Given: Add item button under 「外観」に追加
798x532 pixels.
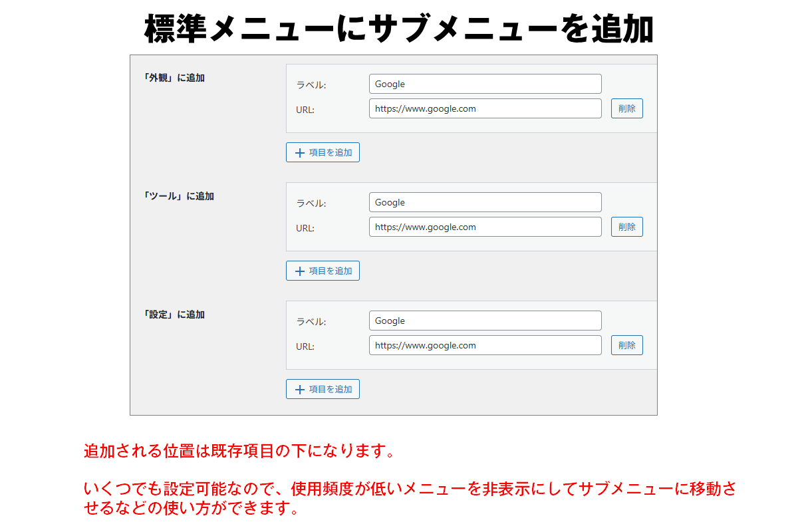Looking at the screenshot, I should coord(323,152).
